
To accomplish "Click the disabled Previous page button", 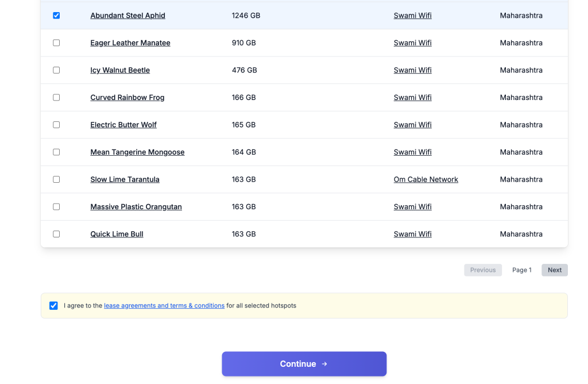I will (x=482, y=270).
